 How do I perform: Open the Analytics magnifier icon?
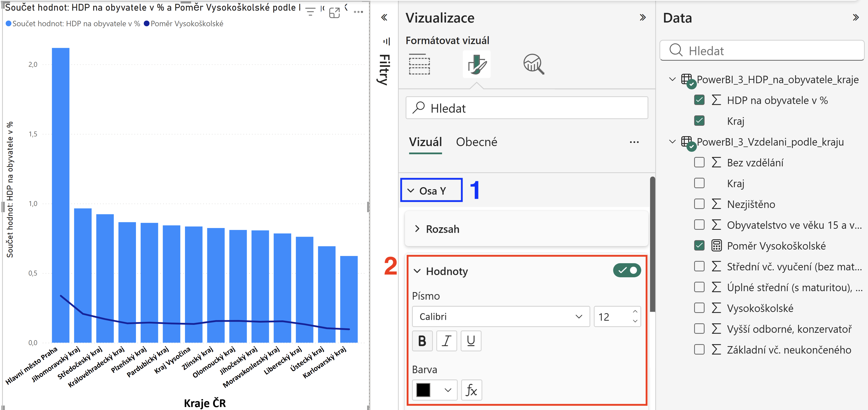point(533,64)
